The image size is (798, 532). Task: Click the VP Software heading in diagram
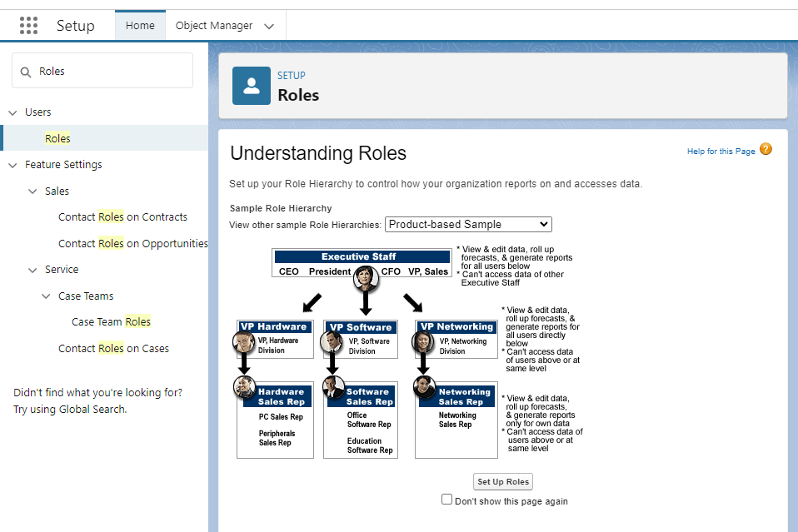point(361,327)
